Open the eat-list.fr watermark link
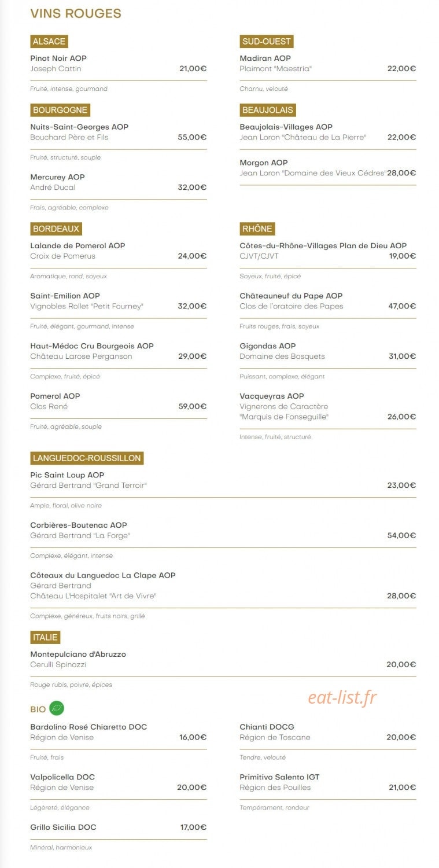The image size is (439, 868). coord(342,698)
